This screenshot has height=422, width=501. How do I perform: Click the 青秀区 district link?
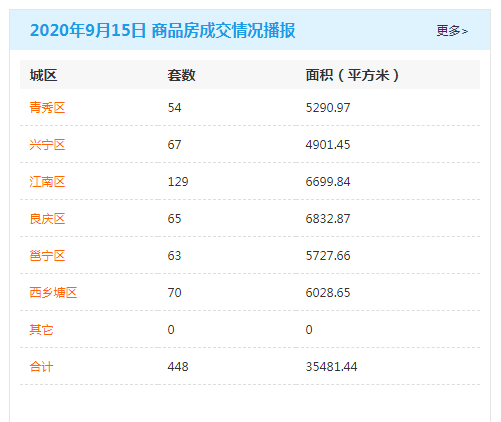click(47, 108)
